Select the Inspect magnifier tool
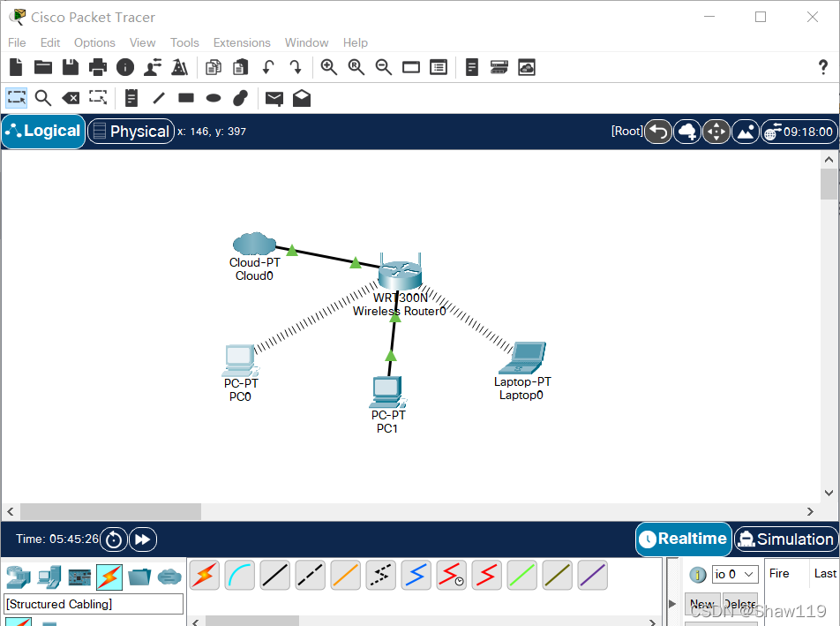 (43, 98)
